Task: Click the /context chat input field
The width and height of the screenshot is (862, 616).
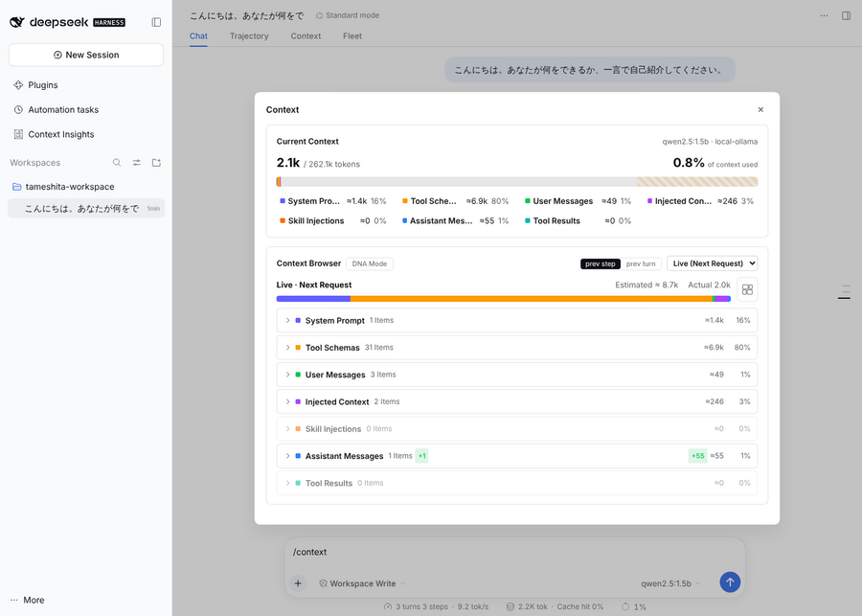Action: click(x=514, y=552)
